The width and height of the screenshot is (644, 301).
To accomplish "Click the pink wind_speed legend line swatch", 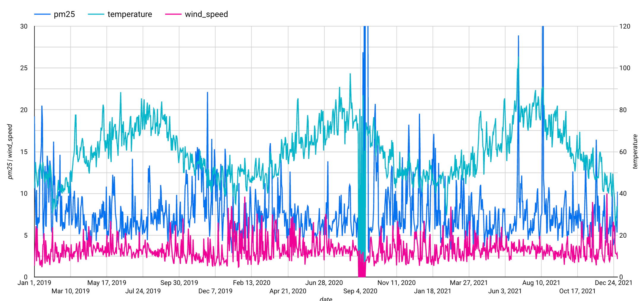I will [x=173, y=14].
